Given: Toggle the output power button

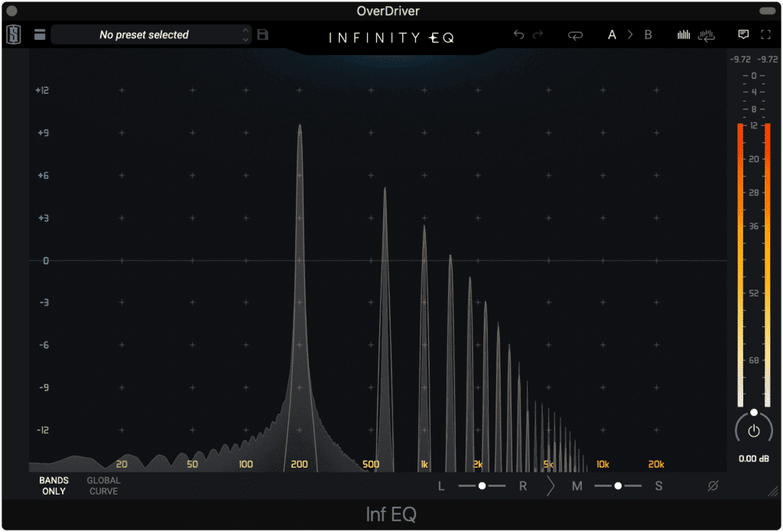Looking at the screenshot, I should point(753,430).
